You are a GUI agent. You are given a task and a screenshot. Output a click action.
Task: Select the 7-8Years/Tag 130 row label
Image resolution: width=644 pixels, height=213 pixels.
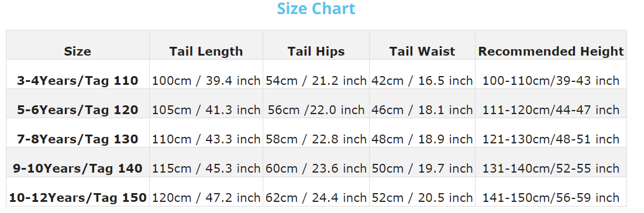(78, 139)
